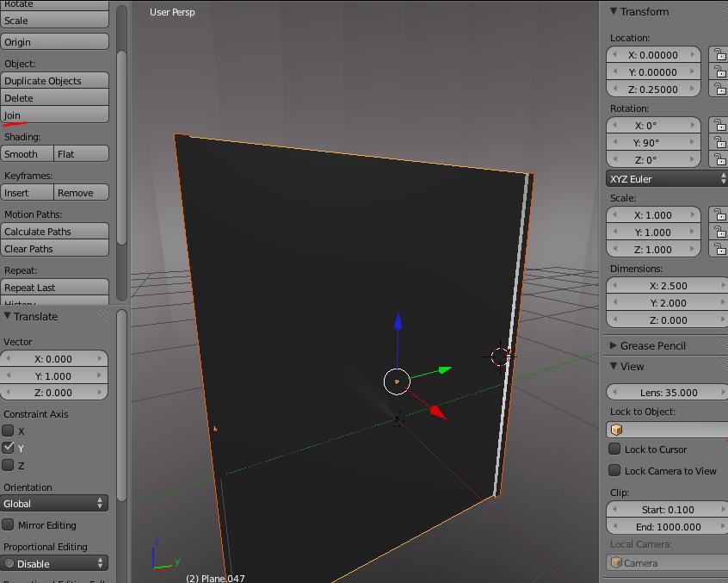The image size is (728, 583).
Task: Click the Clip Start 0.100 field
Action: click(667, 509)
